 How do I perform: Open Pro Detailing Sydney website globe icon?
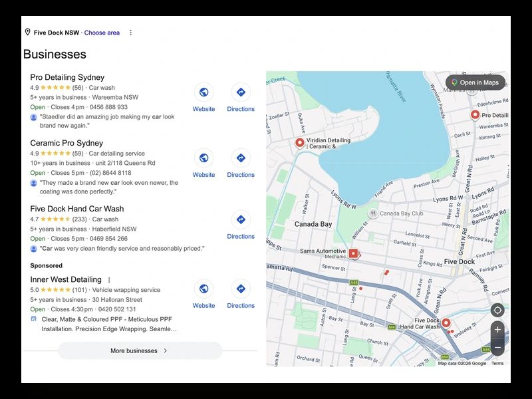pos(203,92)
